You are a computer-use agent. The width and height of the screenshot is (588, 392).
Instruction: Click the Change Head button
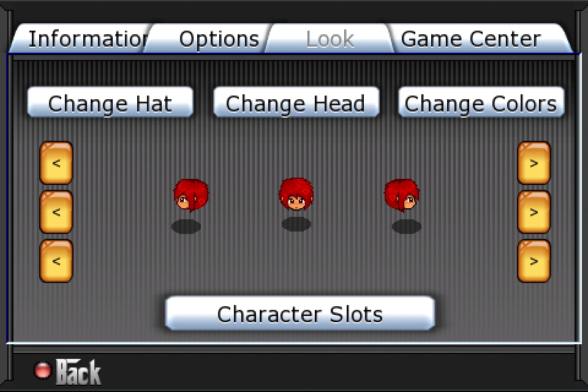coord(296,102)
